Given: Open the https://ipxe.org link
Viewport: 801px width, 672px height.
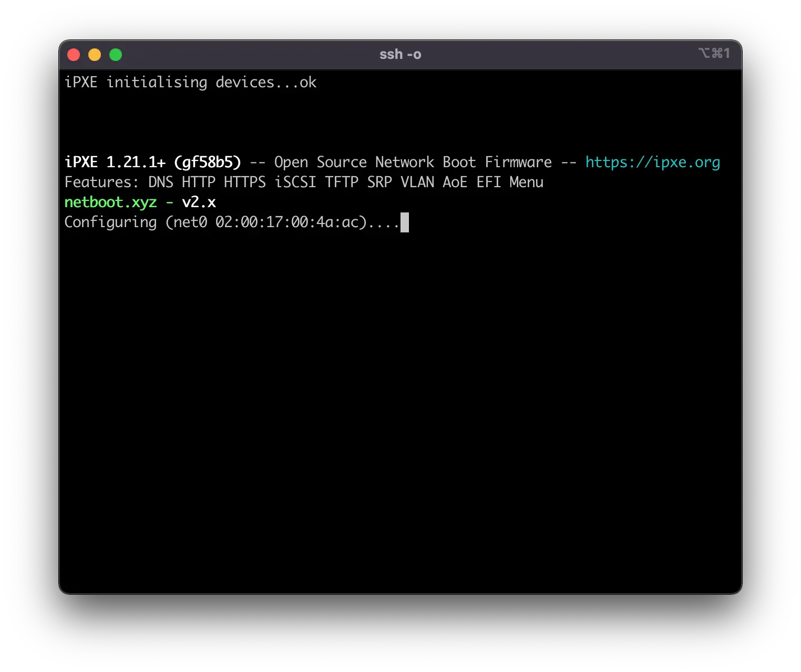Looking at the screenshot, I should (652, 162).
